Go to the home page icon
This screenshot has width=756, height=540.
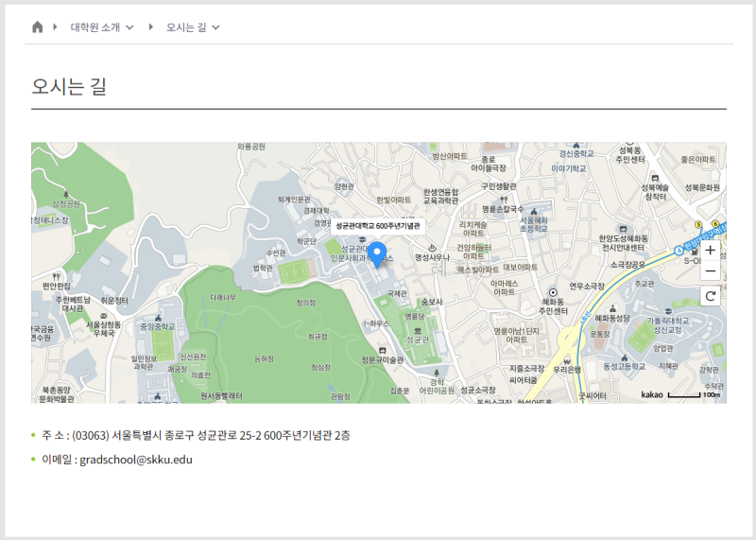[x=38, y=27]
